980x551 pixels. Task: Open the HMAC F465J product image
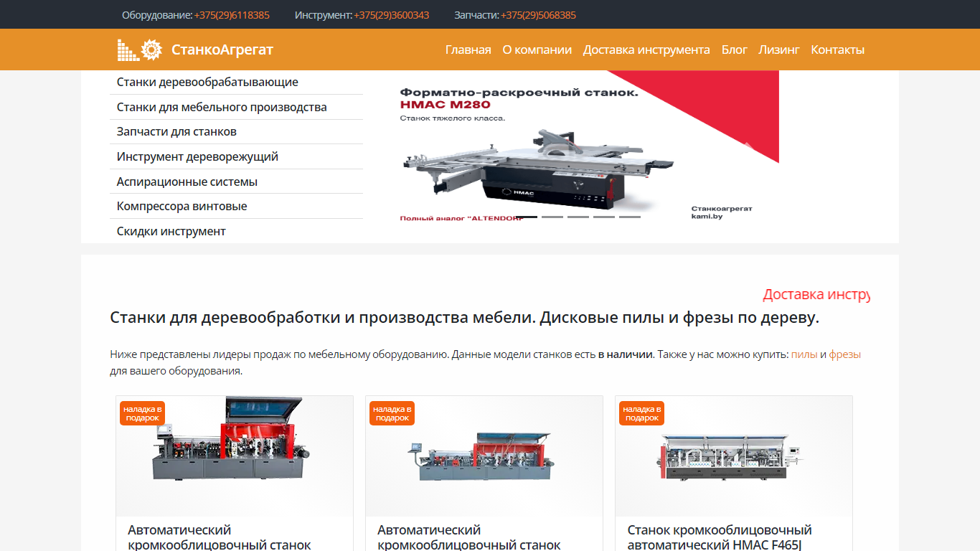click(734, 456)
